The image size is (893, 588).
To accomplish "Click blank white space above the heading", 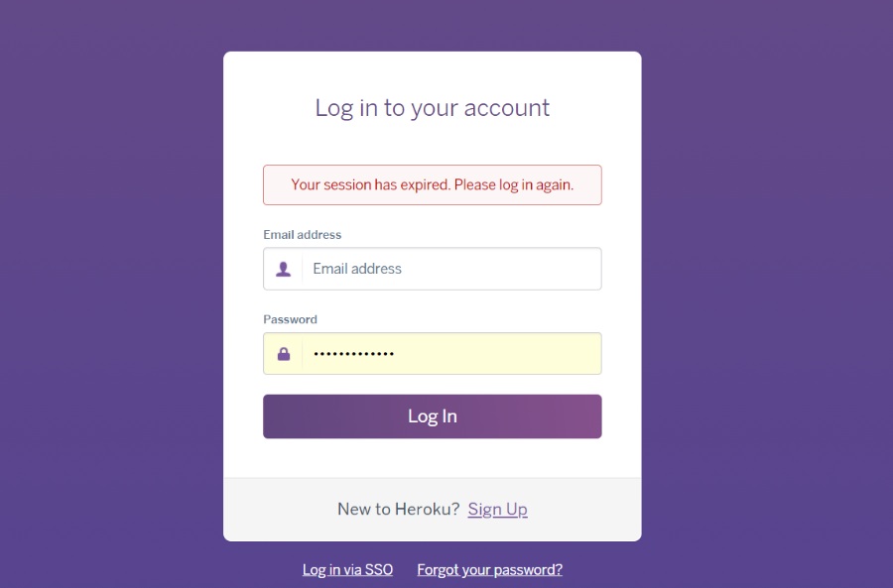I will point(432,69).
